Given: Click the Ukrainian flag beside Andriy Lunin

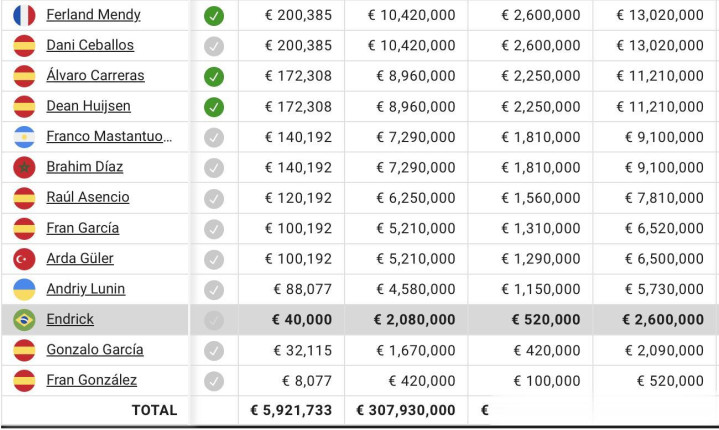Looking at the screenshot, I should click(x=24, y=289).
